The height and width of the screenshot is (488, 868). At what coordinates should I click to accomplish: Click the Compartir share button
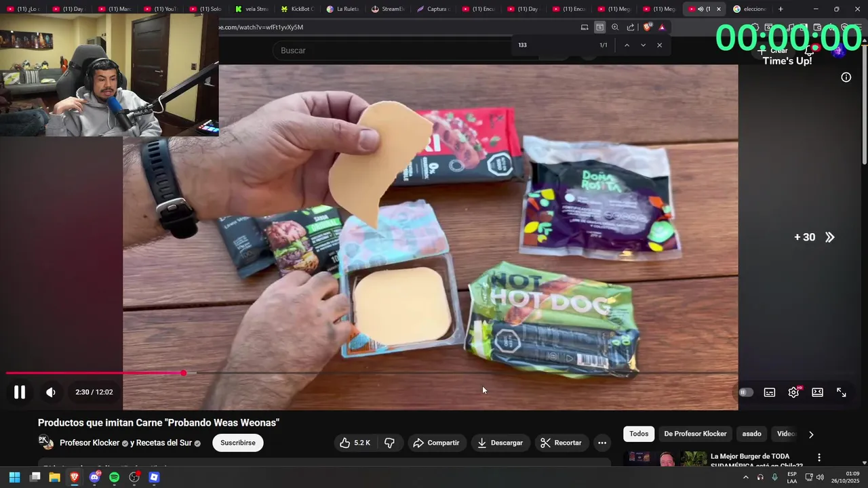(436, 443)
